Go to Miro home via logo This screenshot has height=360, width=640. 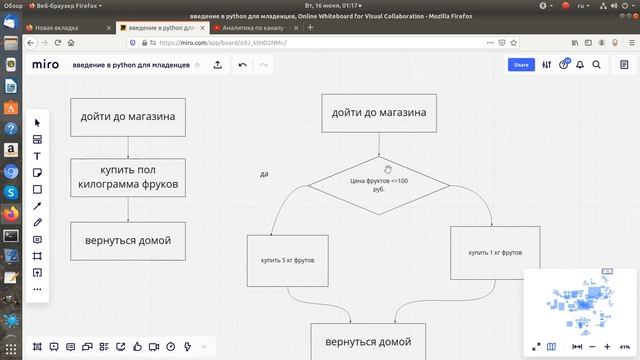click(45, 64)
